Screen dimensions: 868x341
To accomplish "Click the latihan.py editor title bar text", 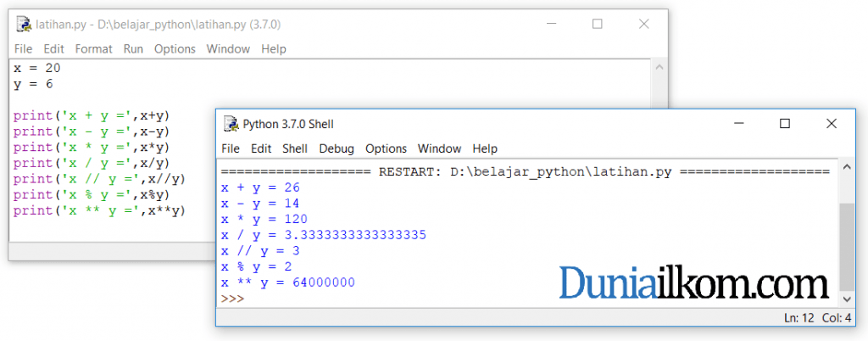I will [158, 25].
